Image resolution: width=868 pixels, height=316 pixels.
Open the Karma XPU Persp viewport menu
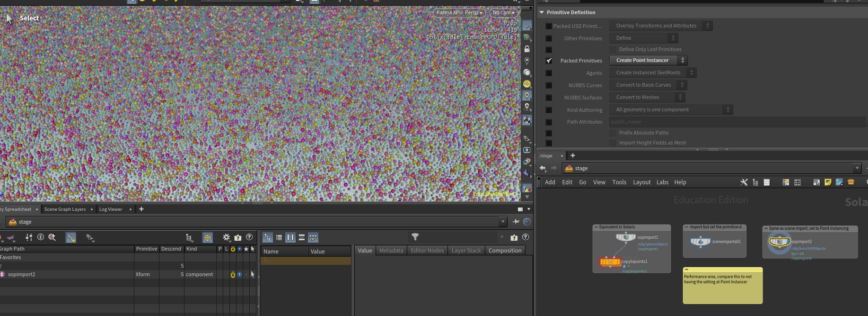459,13
